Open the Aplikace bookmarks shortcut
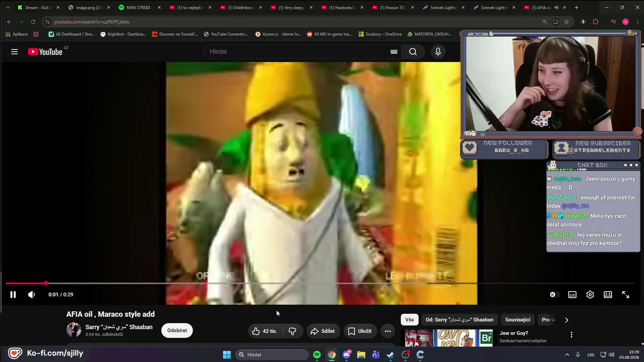Image resolution: width=644 pixels, height=362 pixels. coord(17,34)
